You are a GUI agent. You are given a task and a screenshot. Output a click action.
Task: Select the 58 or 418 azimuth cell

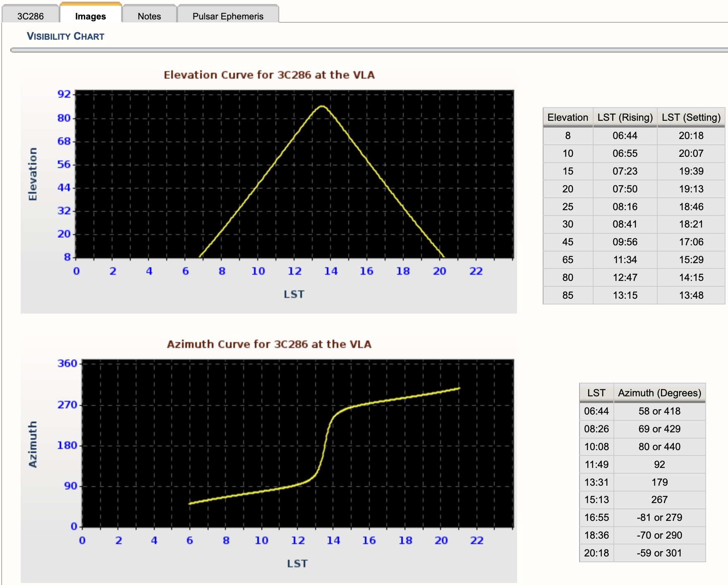coord(659,411)
